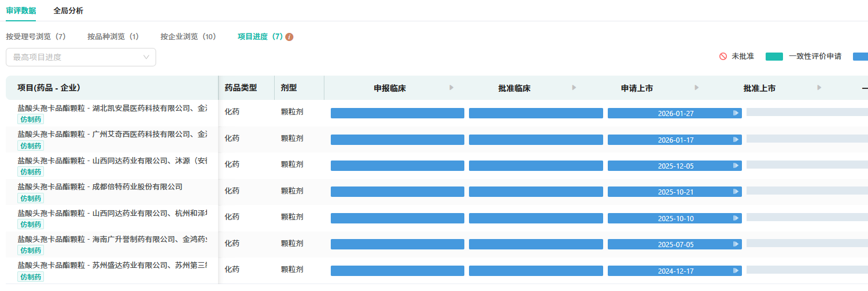Open project 山西同达药业有限公司、沐源
This screenshot has height=291, width=868.
pos(113,161)
